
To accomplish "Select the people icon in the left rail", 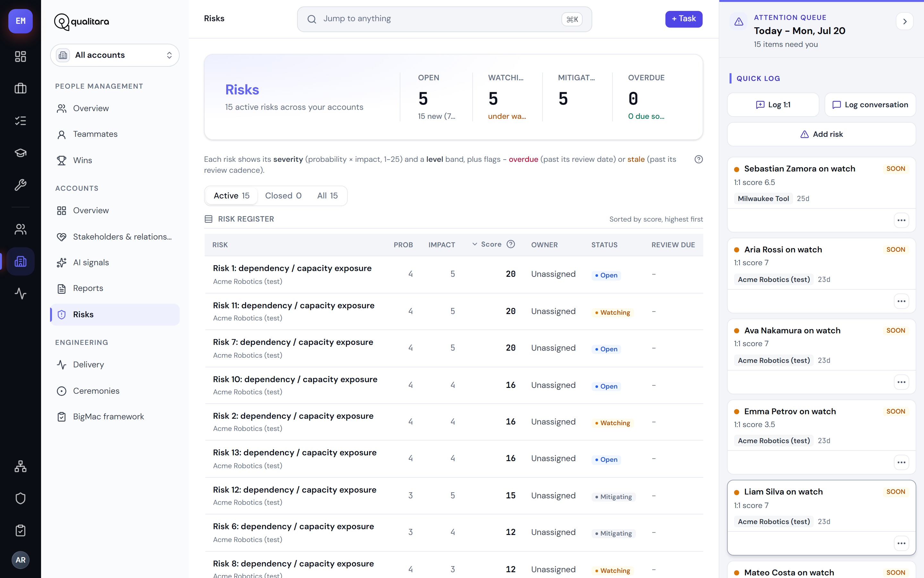I will click(21, 229).
